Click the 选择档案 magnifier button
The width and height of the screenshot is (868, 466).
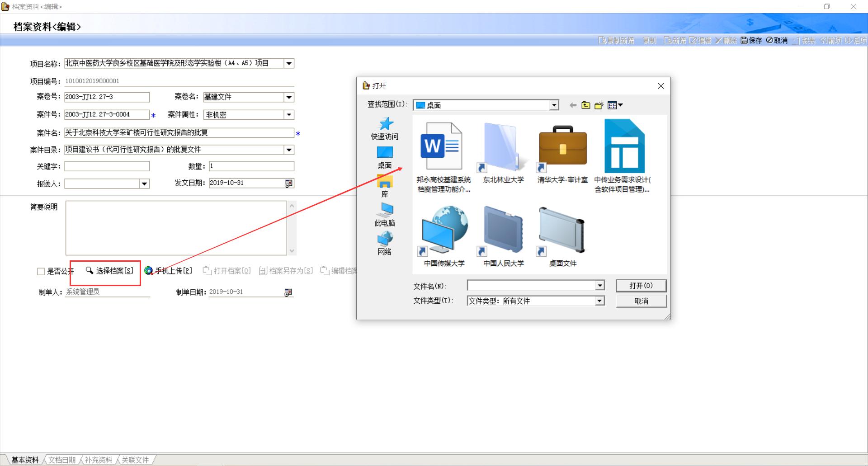(x=109, y=271)
